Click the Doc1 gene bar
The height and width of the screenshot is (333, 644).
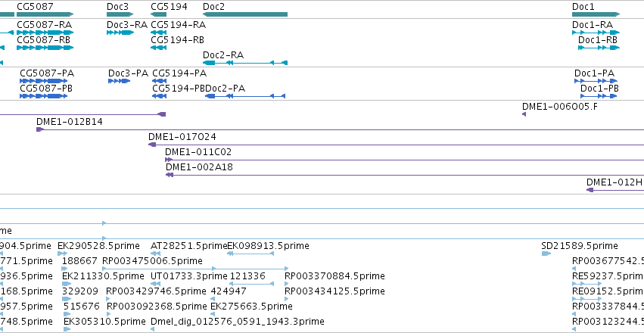(596, 14)
